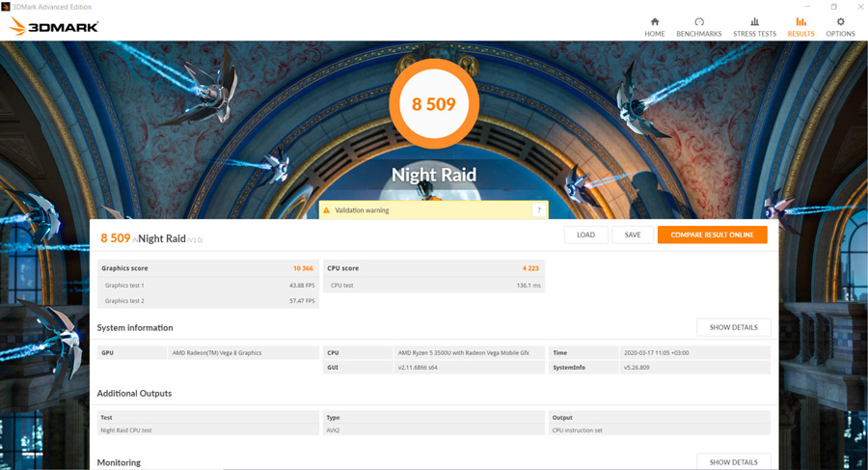Click the LOAD button

coord(585,235)
